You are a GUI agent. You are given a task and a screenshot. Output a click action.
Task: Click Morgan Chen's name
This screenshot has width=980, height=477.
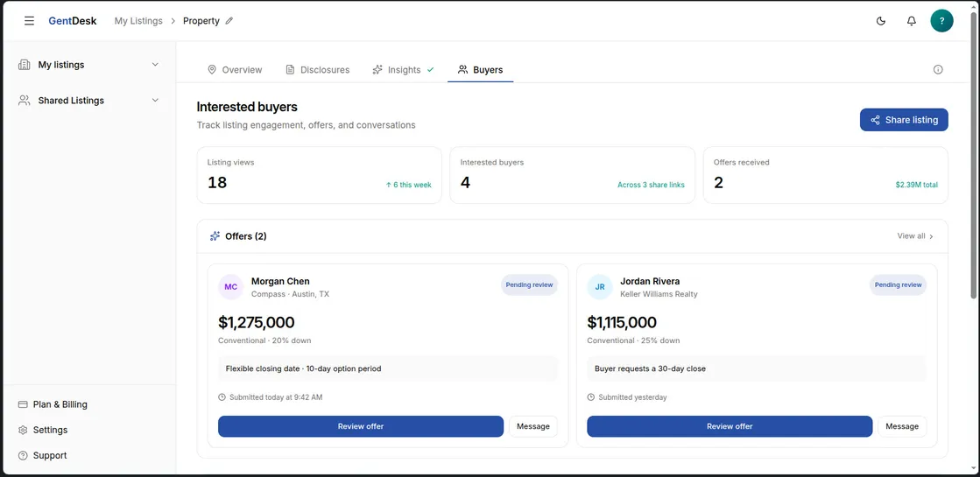click(x=280, y=281)
